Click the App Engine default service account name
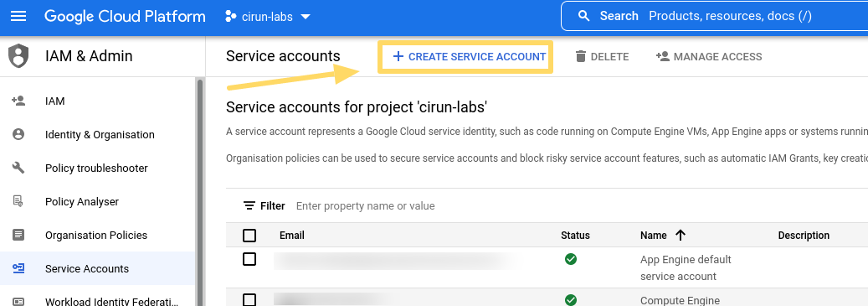The height and width of the screenshot is (306, 868). [686, 267]
